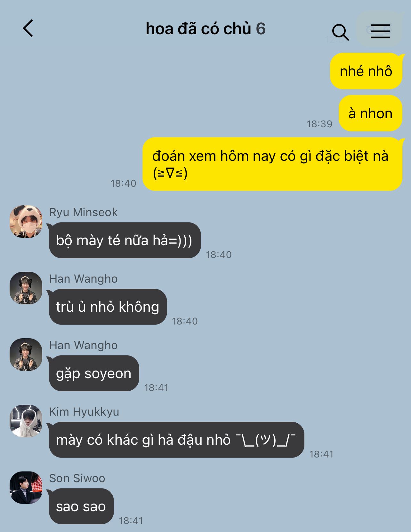This screenshot has width=411, height=532.
Task: Open Kim Hyukkyu's profile picture
Action: coord(26,421)
